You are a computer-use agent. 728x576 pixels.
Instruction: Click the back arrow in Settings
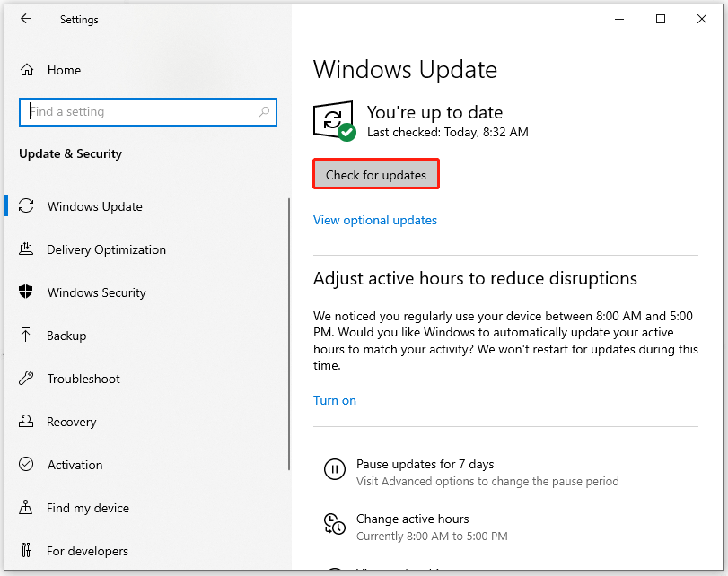26,19
